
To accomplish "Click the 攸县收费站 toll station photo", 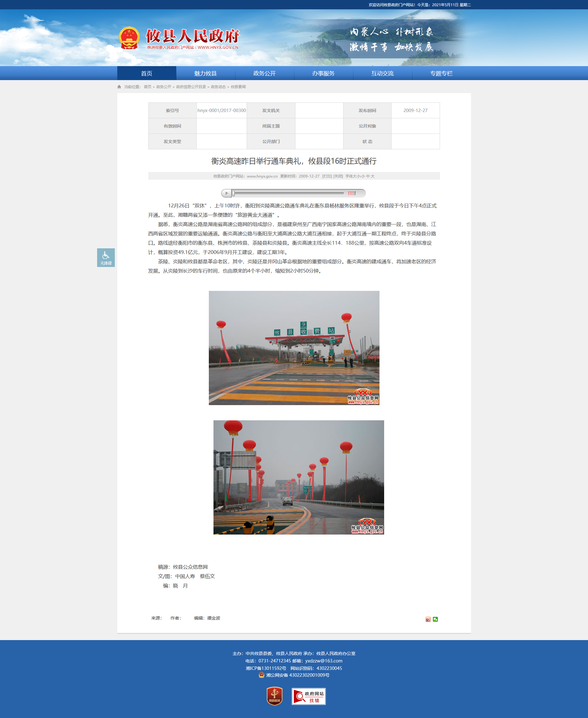I will [x=294, y=348].
